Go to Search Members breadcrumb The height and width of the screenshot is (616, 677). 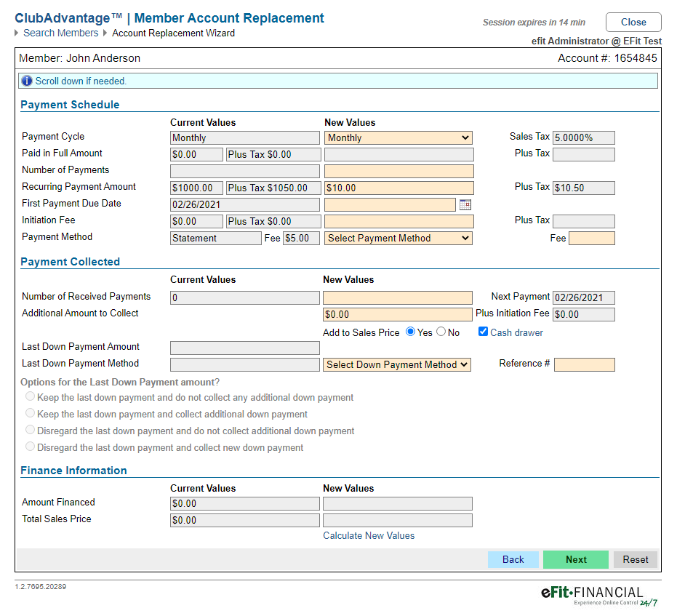[60, 33]
